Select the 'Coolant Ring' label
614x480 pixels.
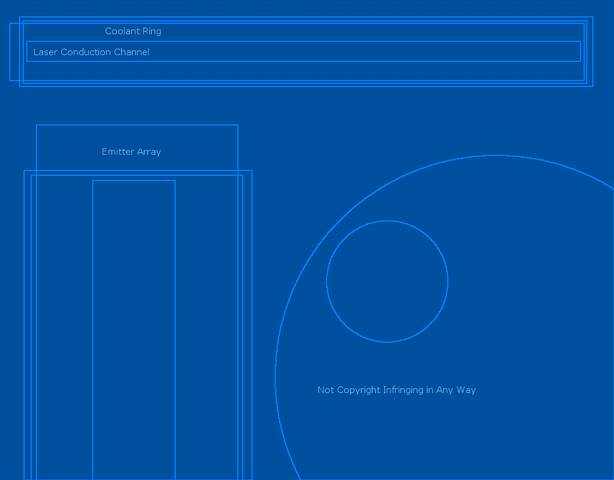pos(133,31)
